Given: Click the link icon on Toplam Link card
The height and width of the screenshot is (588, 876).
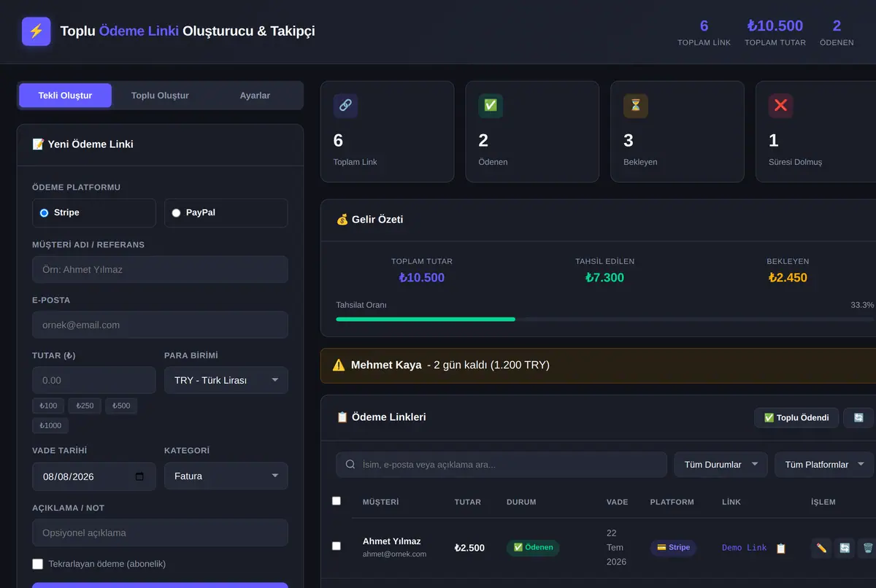Looking at the screenshot, I should pyautogui.click(x=345, y=106).
